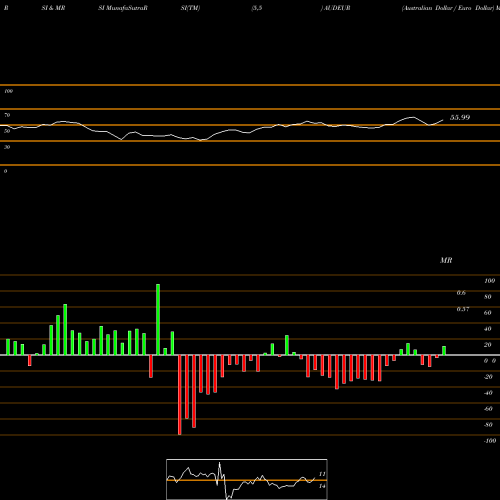This screenshot has height=500, width=500.
Task: Open the mini price chart thumbnail at the bottom
Action: coord(247,479)
